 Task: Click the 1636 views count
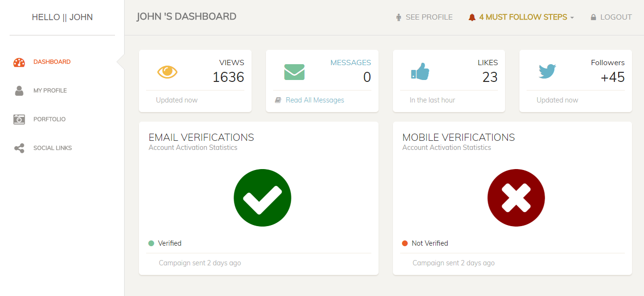point(228,77)
